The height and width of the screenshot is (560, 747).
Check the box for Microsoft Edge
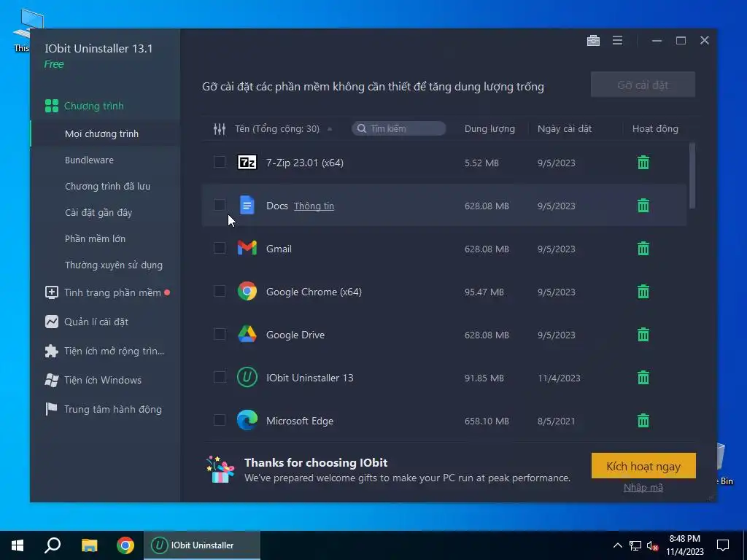pyautogui.click(x=219, y=420)
